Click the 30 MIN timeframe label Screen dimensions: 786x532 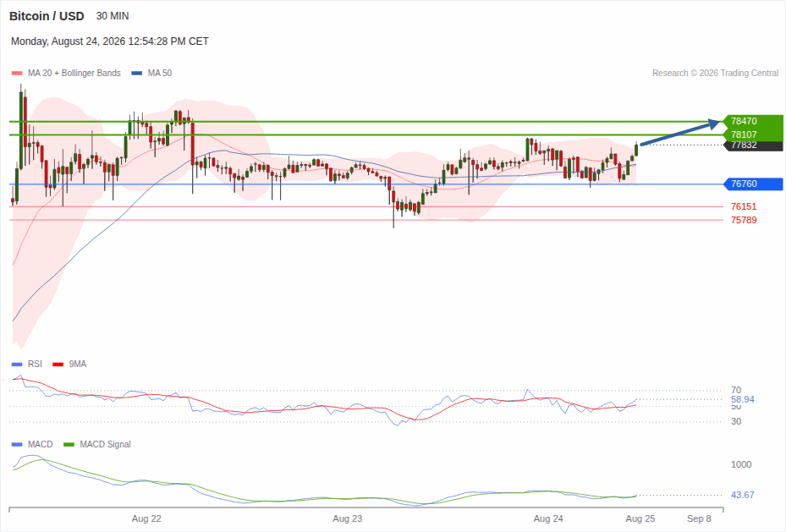(113, 16)
